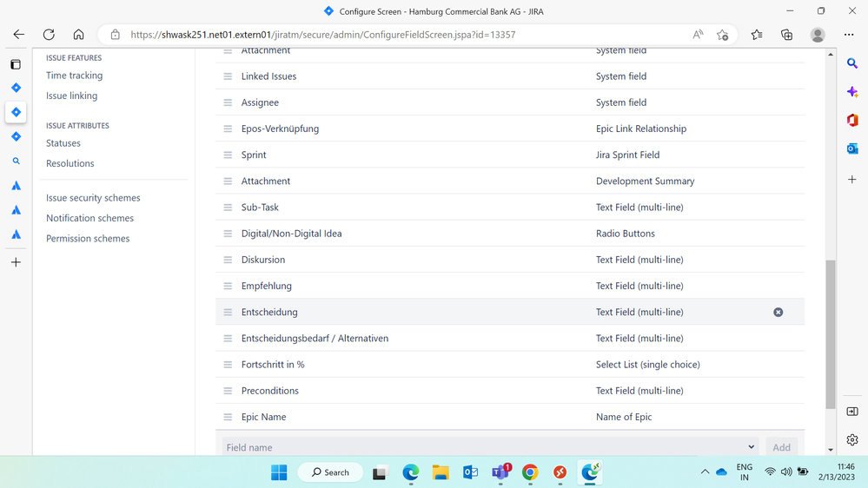Open Issue security schemes
The width and height of the screenshot is (868, 488).
(x=93, y=198)
